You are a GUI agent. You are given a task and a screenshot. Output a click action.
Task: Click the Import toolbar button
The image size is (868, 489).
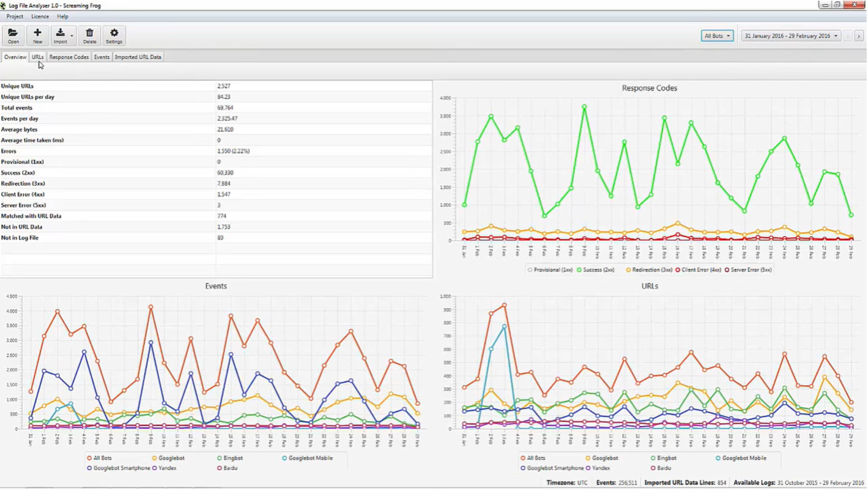coord(60,35)
